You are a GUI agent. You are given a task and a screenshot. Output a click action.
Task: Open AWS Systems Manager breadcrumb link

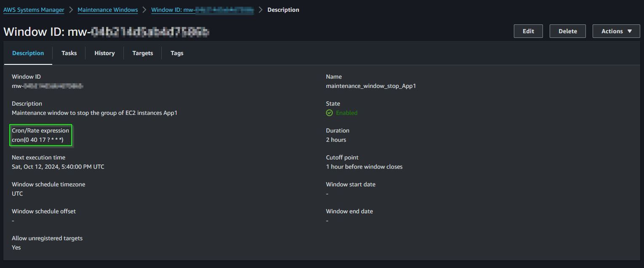pyautogui.click(x=34, y=10)
